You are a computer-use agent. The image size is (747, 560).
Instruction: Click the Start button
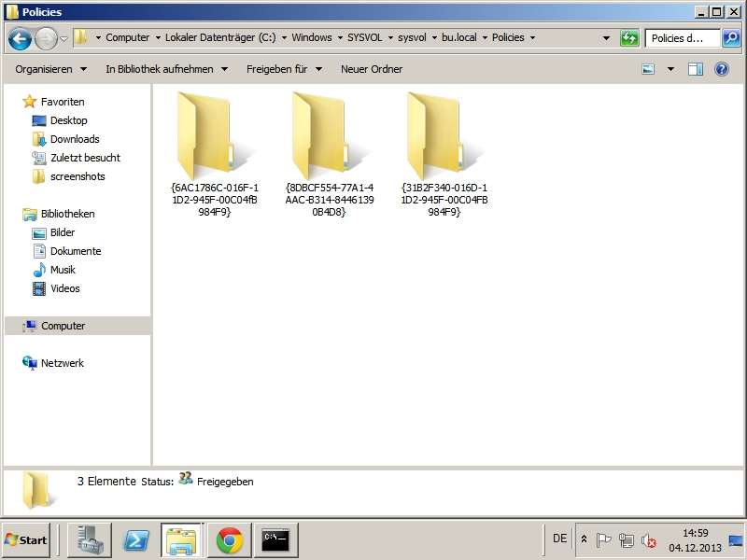click(x=26, y=540)
